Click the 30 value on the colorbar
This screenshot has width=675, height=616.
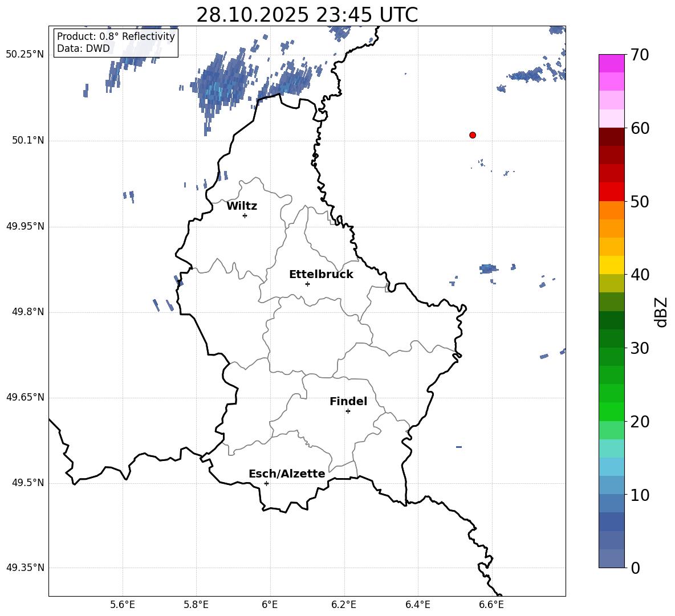639,348
